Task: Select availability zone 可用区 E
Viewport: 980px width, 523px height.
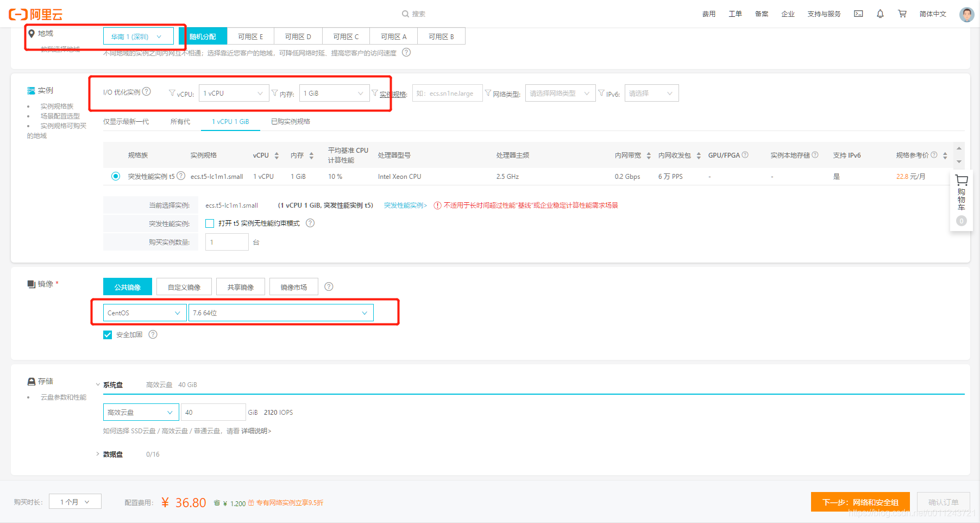Action: click(250, 36)
